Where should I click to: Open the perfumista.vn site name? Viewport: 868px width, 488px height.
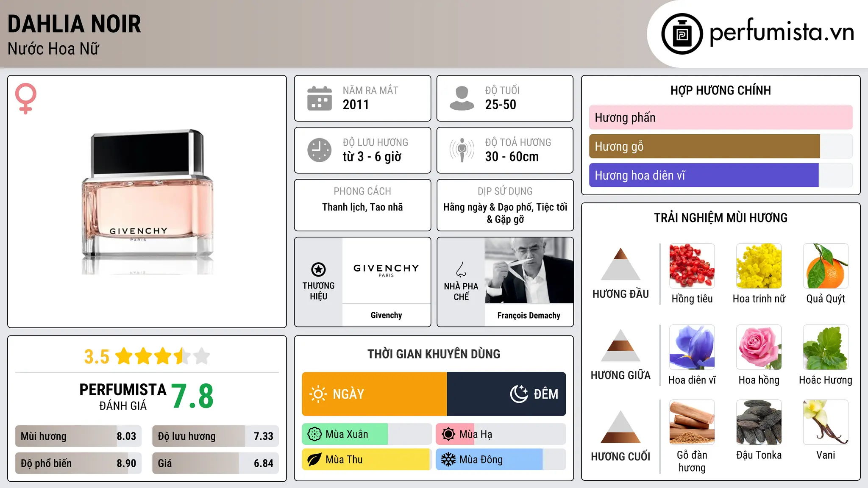pos(782,32)
